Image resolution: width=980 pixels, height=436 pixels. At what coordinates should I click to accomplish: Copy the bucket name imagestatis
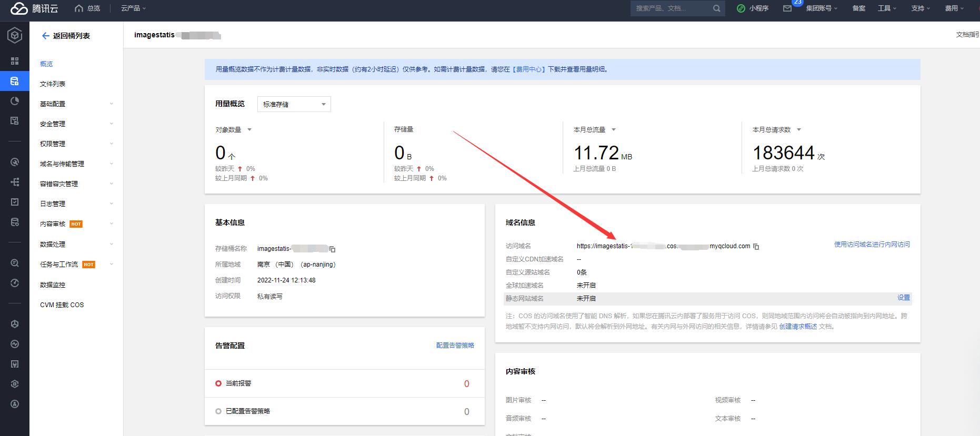[332, 249]
